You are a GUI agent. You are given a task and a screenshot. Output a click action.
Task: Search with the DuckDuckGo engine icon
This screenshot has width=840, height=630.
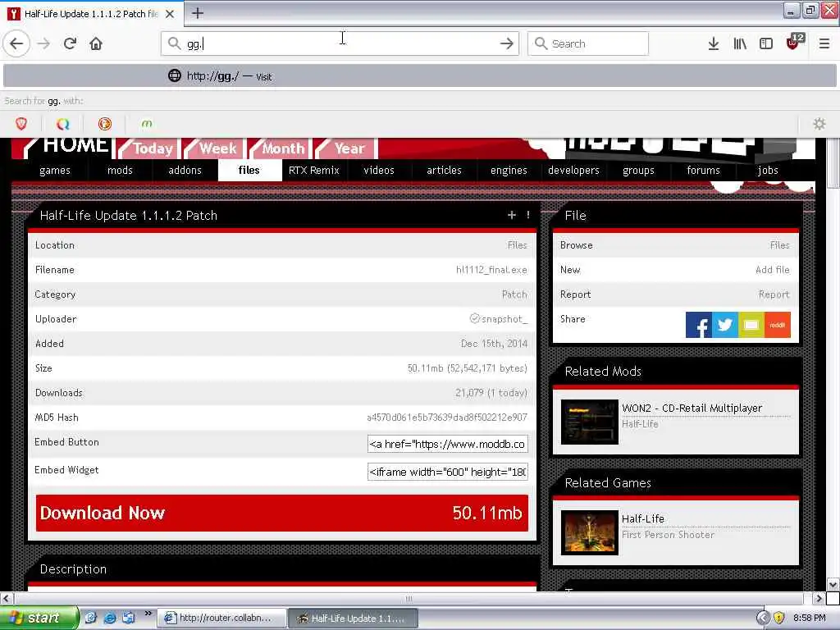tap(104, 124)
